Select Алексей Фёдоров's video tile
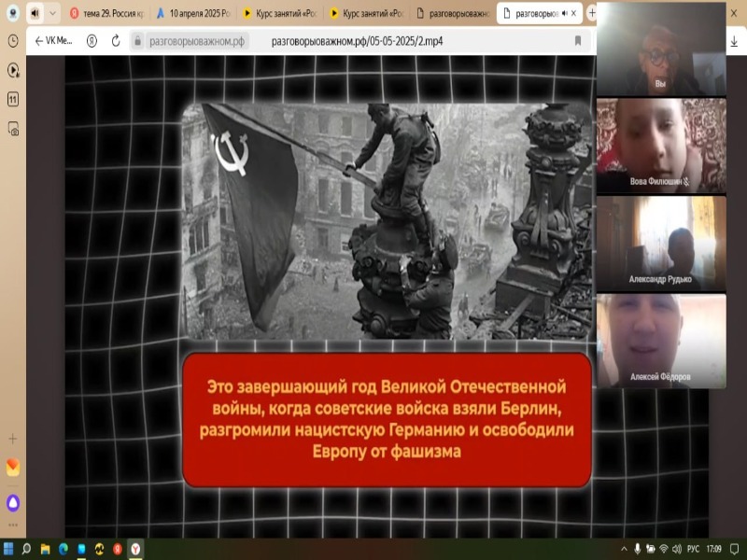Viewport: 747px width, 560px height. [661, 341]
